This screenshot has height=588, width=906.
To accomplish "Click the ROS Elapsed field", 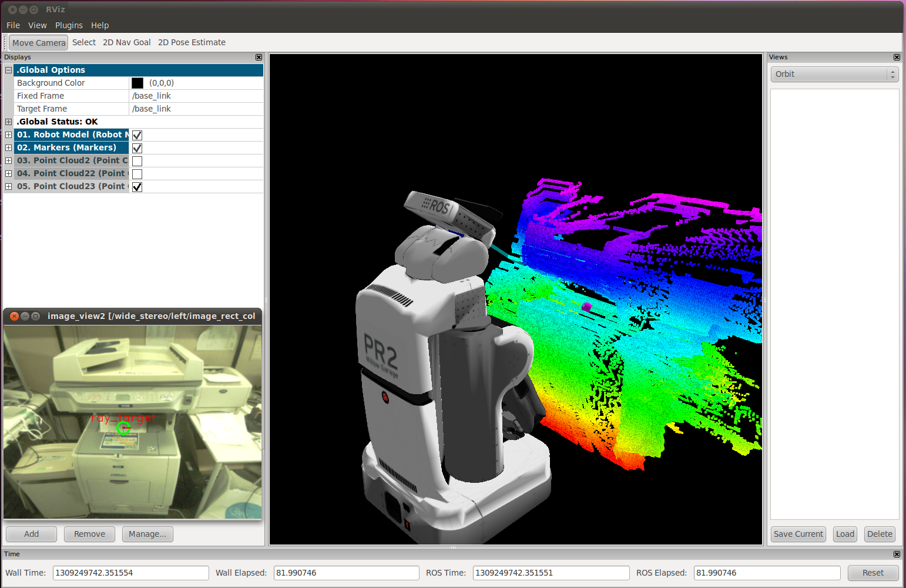I will click(767, 573).
